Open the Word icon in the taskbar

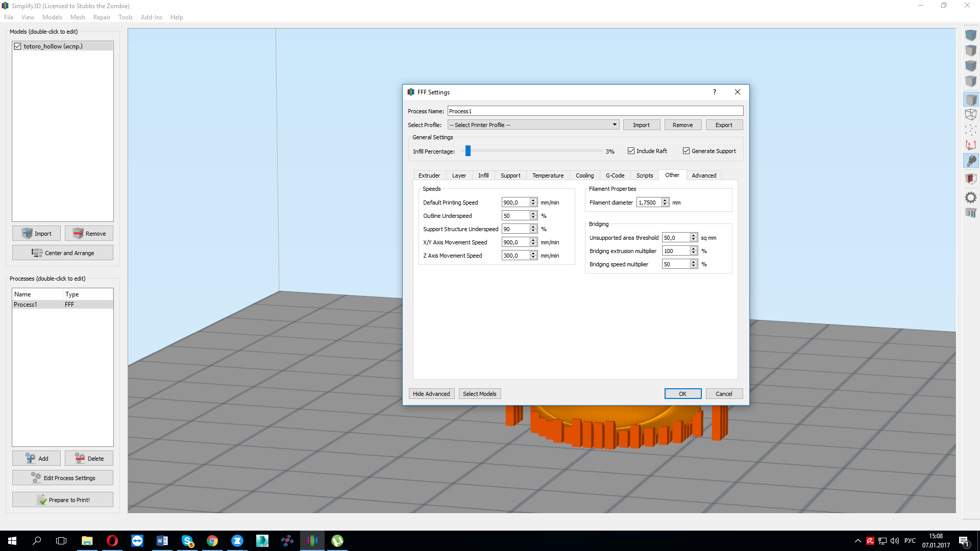(x=162, y=541)
